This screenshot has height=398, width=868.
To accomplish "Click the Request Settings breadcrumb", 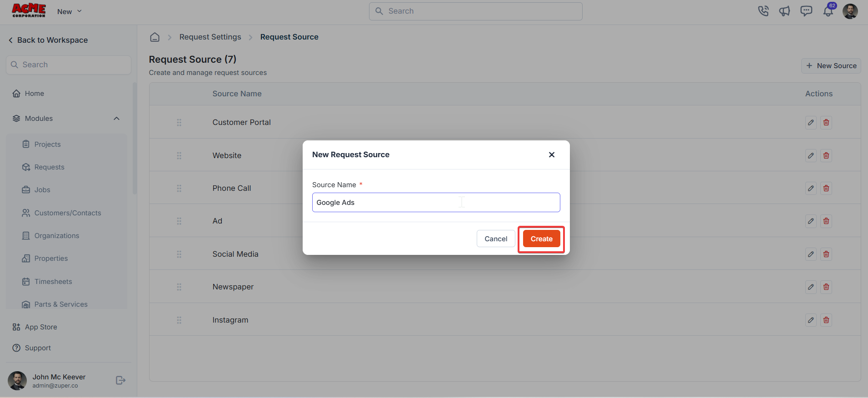I will point(210,37).
